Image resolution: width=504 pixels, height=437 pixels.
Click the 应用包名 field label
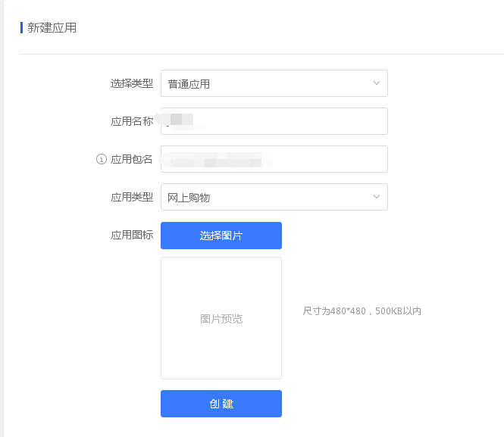131,159
